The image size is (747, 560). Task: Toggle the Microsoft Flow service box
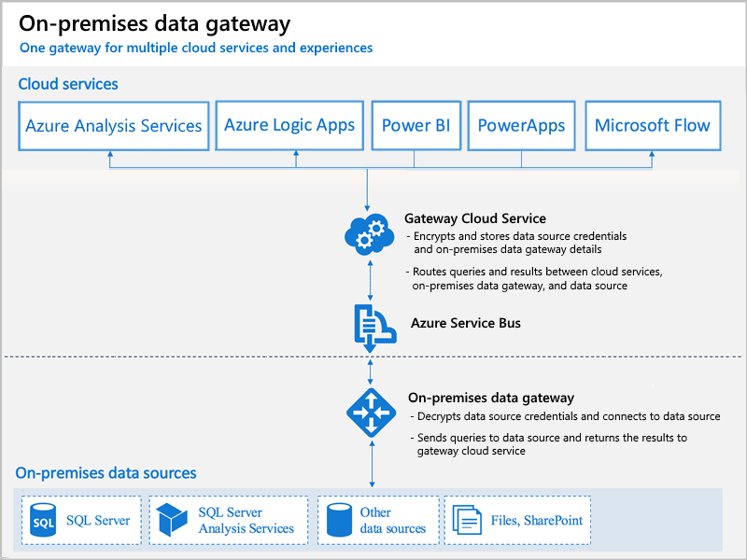[x=653, y=125]
